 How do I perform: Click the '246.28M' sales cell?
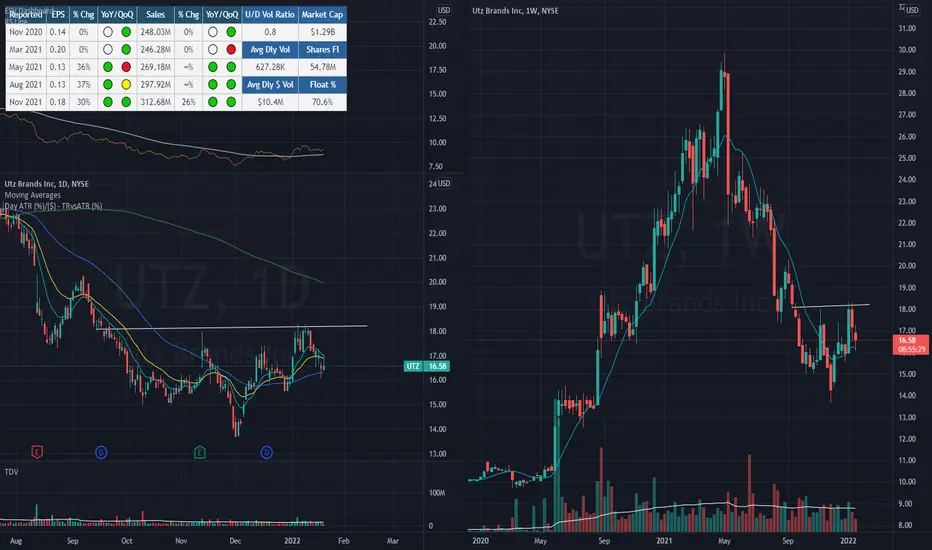tap(156, 49)
